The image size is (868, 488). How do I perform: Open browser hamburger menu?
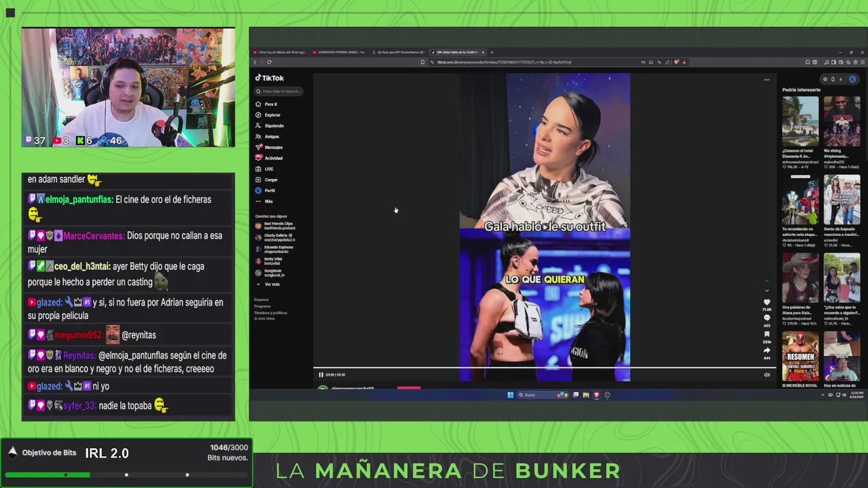863,62
